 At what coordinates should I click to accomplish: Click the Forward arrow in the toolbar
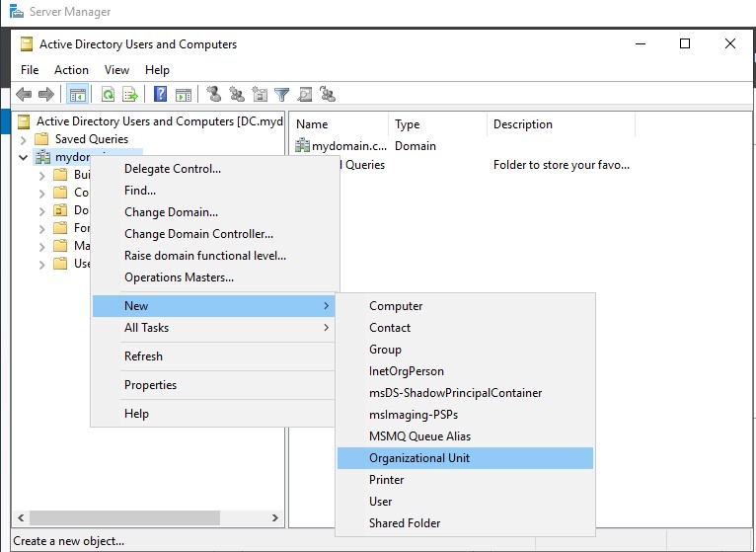coord(46,94)
